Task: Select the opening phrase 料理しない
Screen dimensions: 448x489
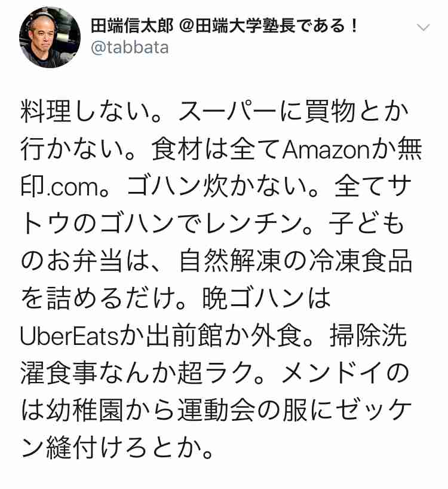Action: coord(84,112)
